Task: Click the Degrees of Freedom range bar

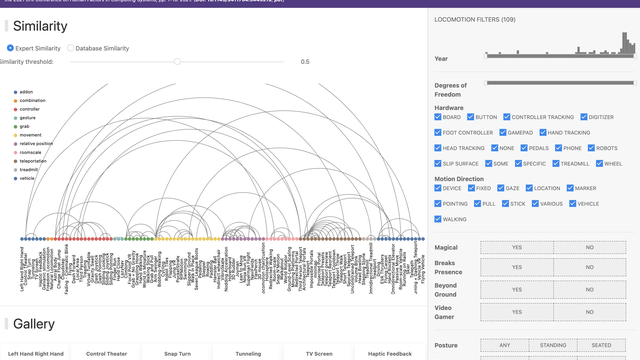Action: (560, 83)
